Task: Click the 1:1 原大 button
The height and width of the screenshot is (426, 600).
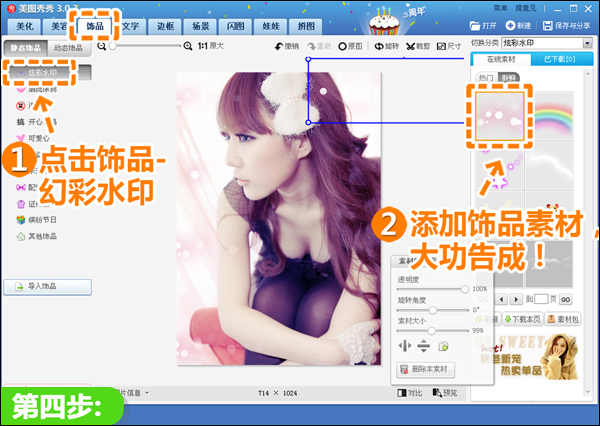Action: 210,46
